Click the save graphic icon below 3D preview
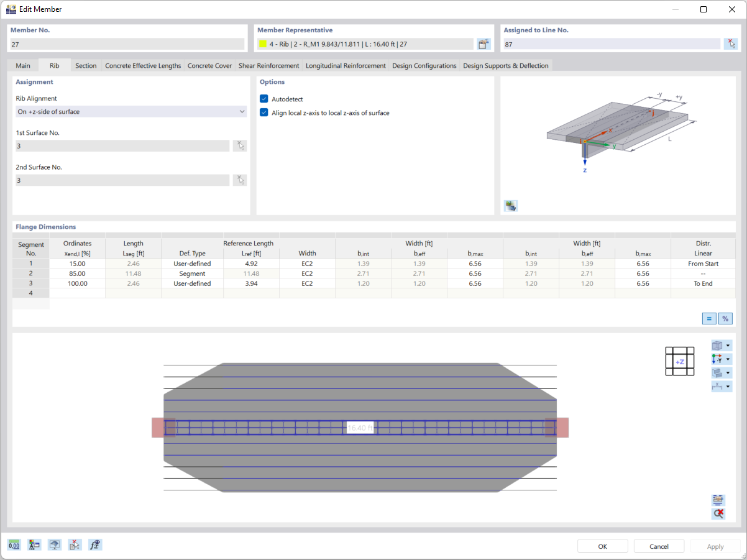747x560 pixels. (510, 206)
